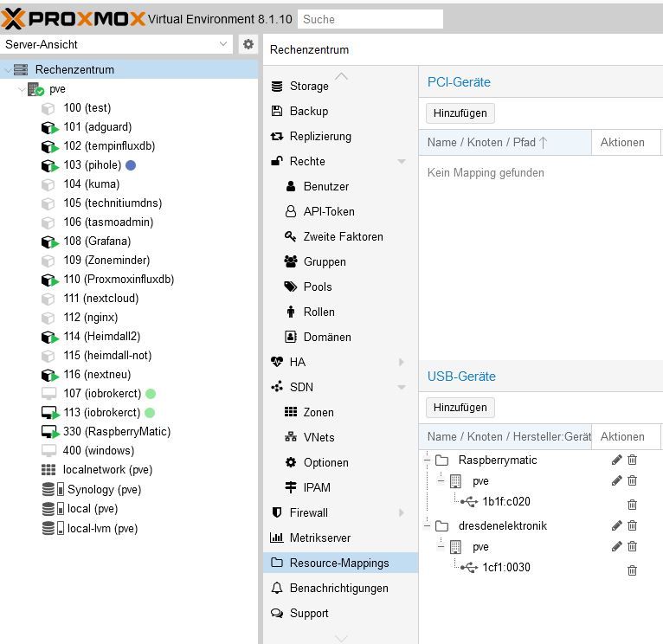Collapse pve node under Raspberrymatic mapping
Viewport: 663px width, 644px height.
(441, 480)
